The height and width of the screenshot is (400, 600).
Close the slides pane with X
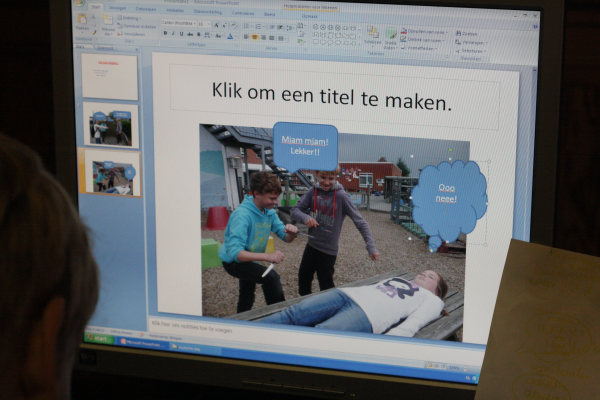137,49
